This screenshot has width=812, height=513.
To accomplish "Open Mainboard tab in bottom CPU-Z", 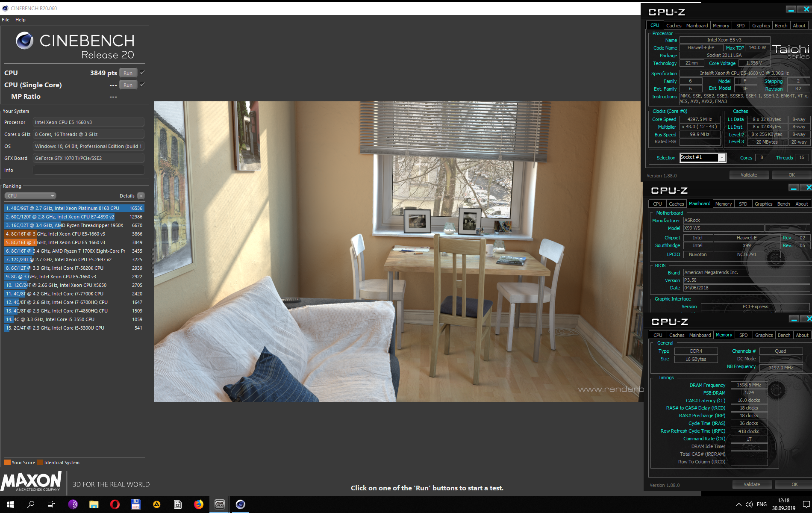I will (700, 335).
